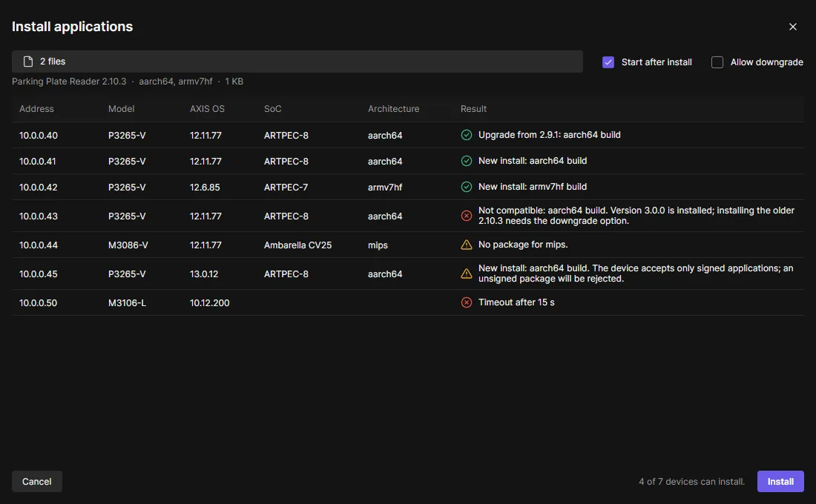Click AXIS OS value 13.0.12

(x=204, y=273)
